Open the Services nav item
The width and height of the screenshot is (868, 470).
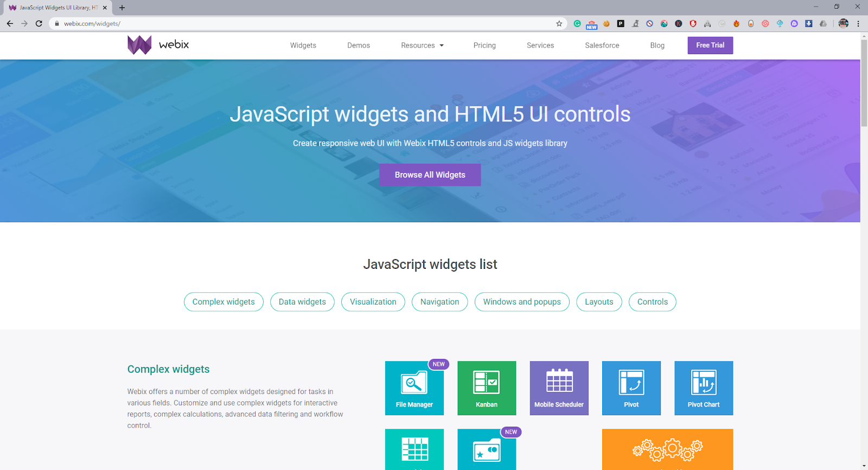540,46
